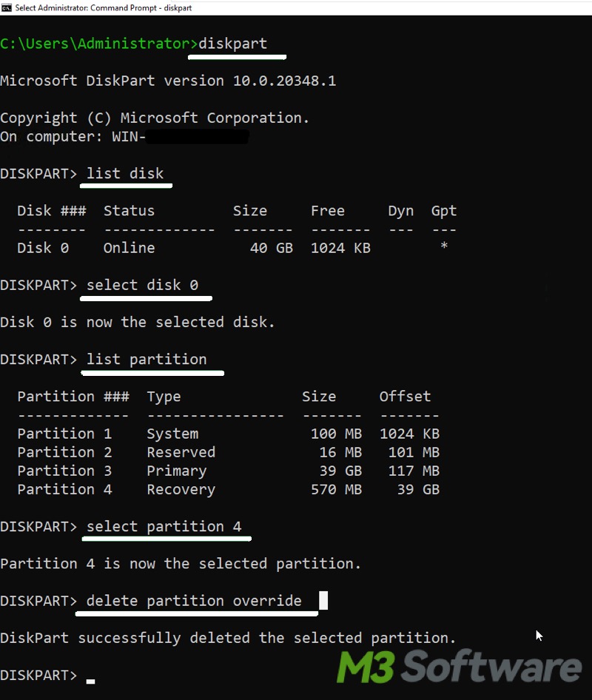Click the 'Online' status value
The height and width of the screenshot is (700, 592).
129,248
